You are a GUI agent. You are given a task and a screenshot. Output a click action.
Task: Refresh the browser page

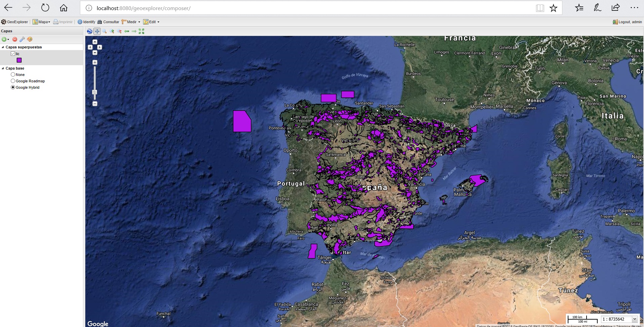coord(45,8)
